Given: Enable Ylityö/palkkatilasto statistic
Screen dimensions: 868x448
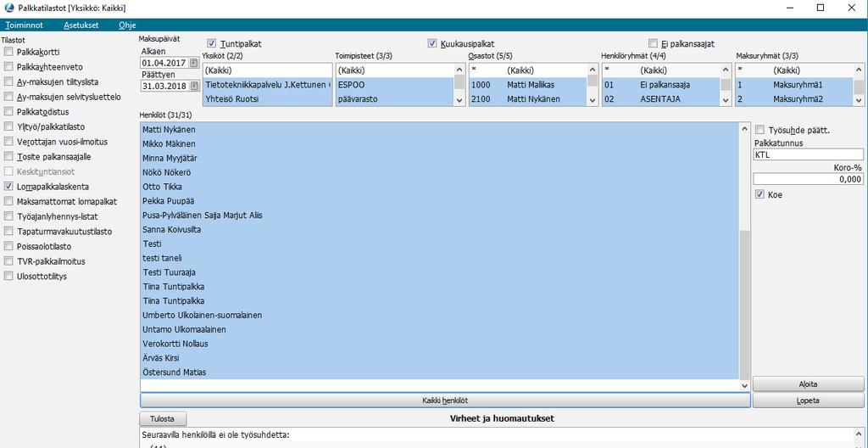Looking at the screenshot, I should click(8, 127).
